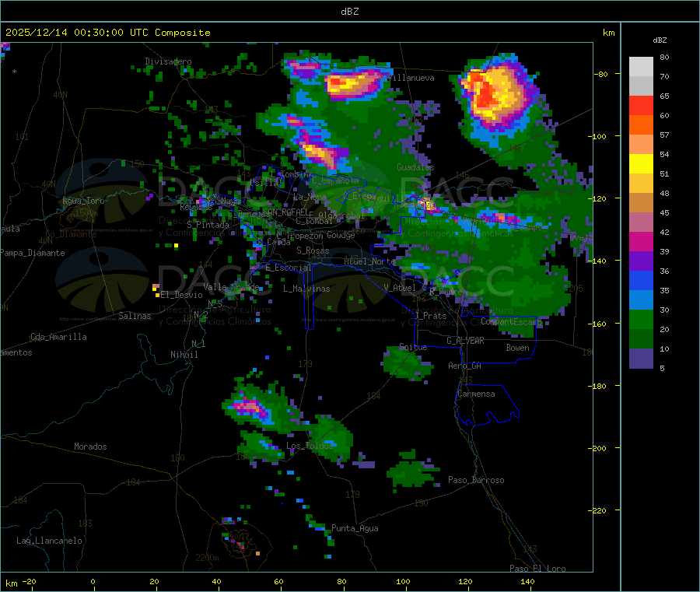This screenshot has width=700, height=592.
Task: Click the 'km' unit label at top right
Action: click(608, 33)
